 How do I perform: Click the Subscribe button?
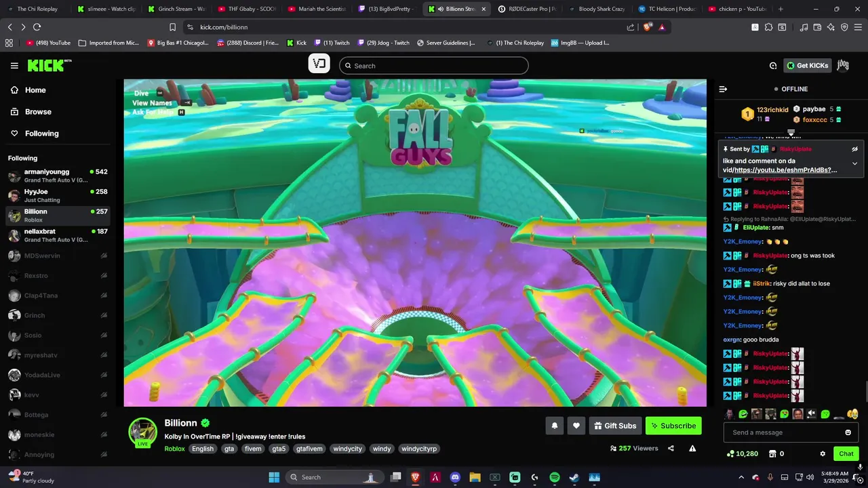coord(673,426)
